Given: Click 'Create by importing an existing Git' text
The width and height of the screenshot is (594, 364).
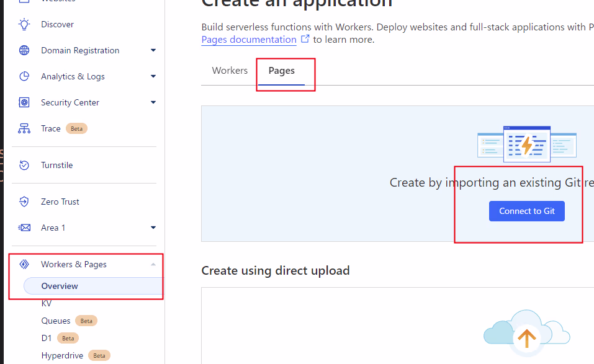Looking at the screenshot, I should (x=485, y=182).
